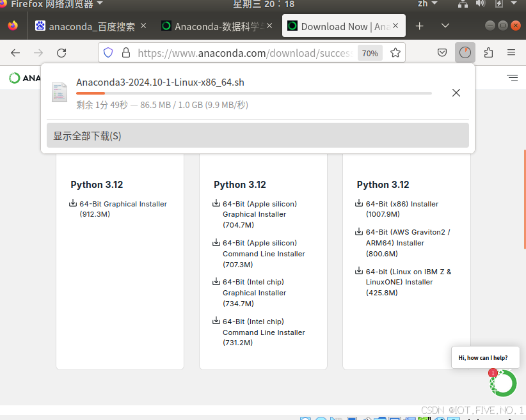Download Intel chip Graphical Installer (734.7M)
Screen dimensions: 526x420
pyautogui.click(x=254, y=293)
